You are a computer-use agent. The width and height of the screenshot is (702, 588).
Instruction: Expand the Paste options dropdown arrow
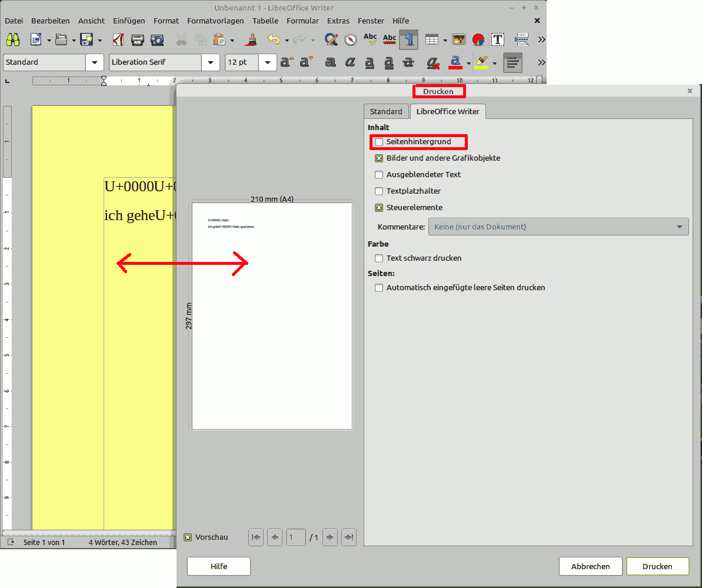[x=232, y=41]
